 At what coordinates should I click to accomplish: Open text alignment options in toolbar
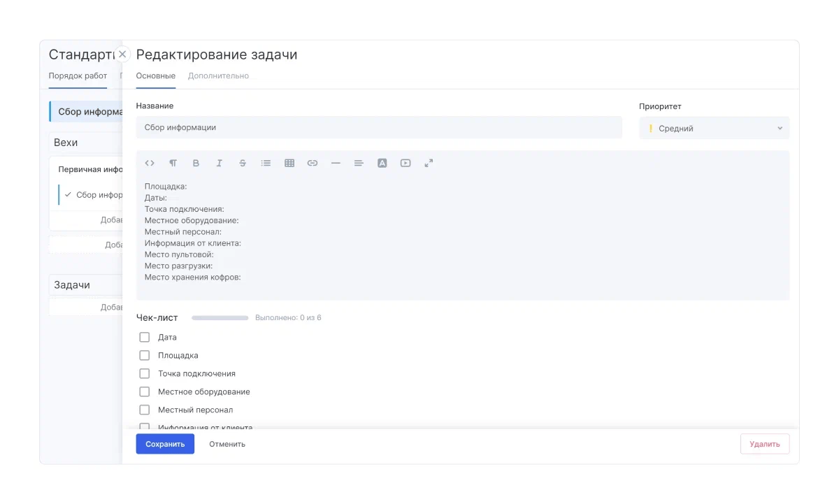tap(359, 163)
